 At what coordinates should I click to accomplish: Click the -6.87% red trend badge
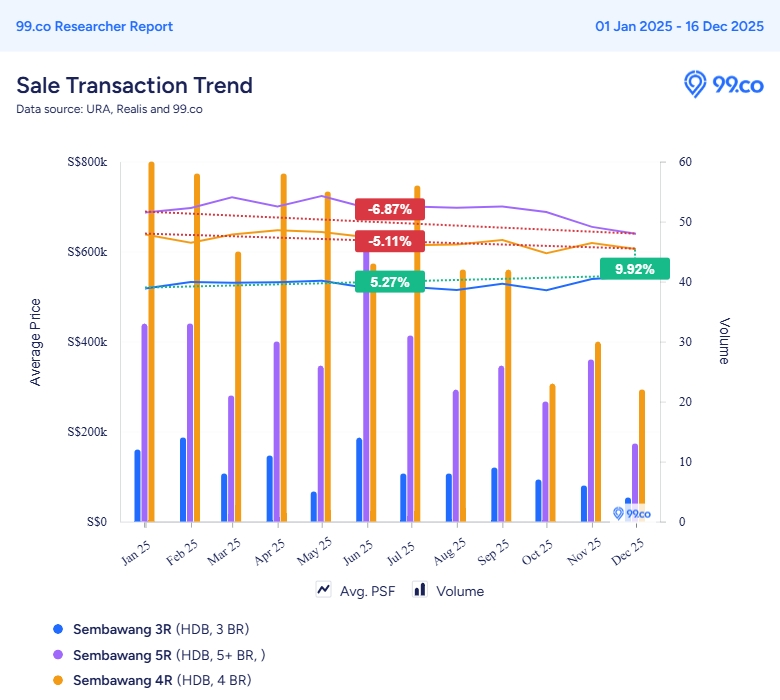[389, 209]
